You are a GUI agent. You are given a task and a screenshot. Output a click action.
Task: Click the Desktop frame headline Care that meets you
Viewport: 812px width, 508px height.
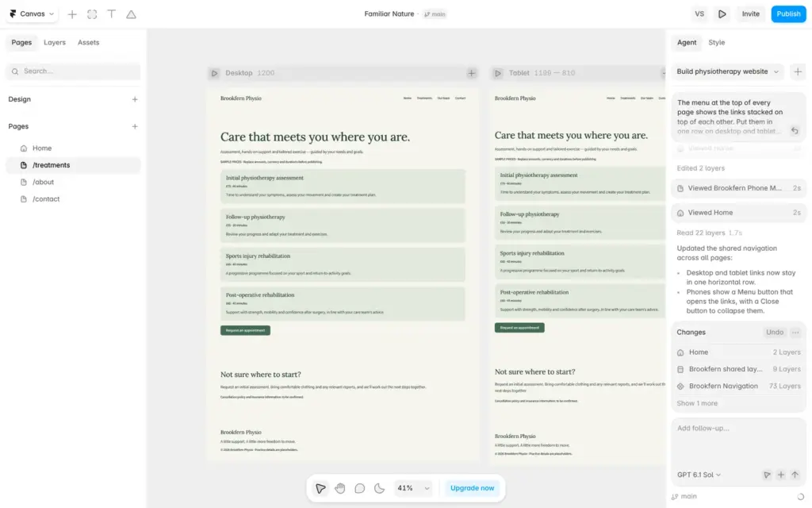pos(315,137)
